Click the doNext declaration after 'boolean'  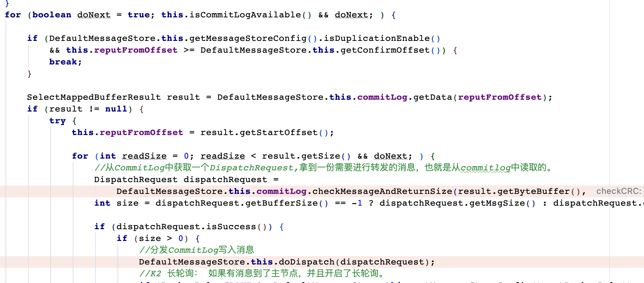pos(94,15)
